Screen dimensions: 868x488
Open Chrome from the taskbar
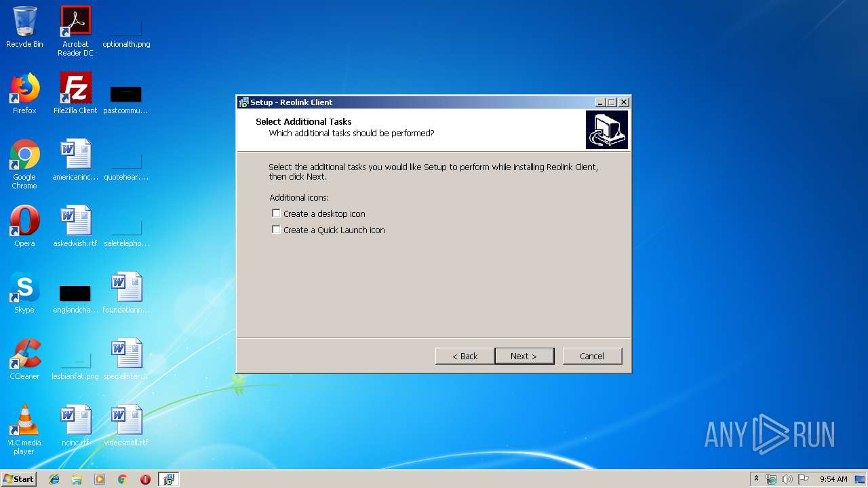123,479
